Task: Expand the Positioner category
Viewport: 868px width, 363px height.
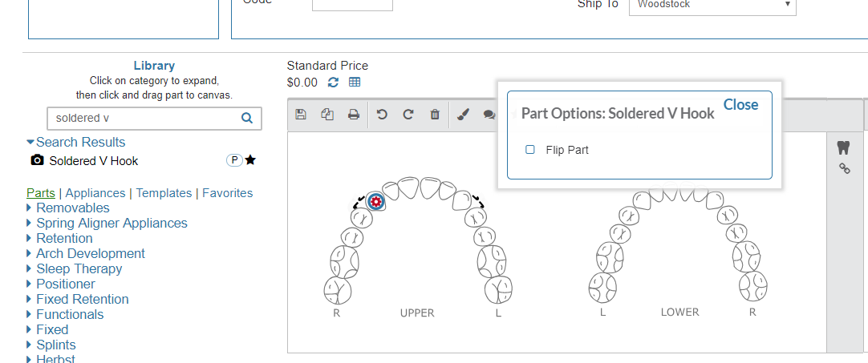Action: point(61,284)
